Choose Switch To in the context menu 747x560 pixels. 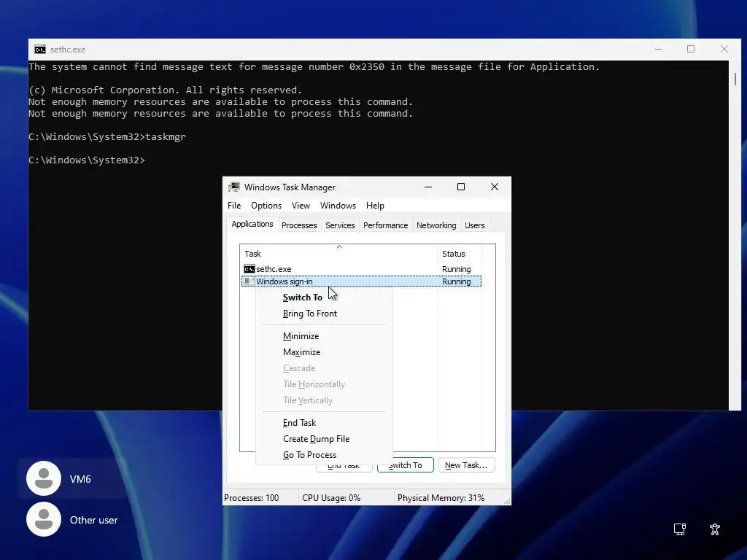click(324, 297)
